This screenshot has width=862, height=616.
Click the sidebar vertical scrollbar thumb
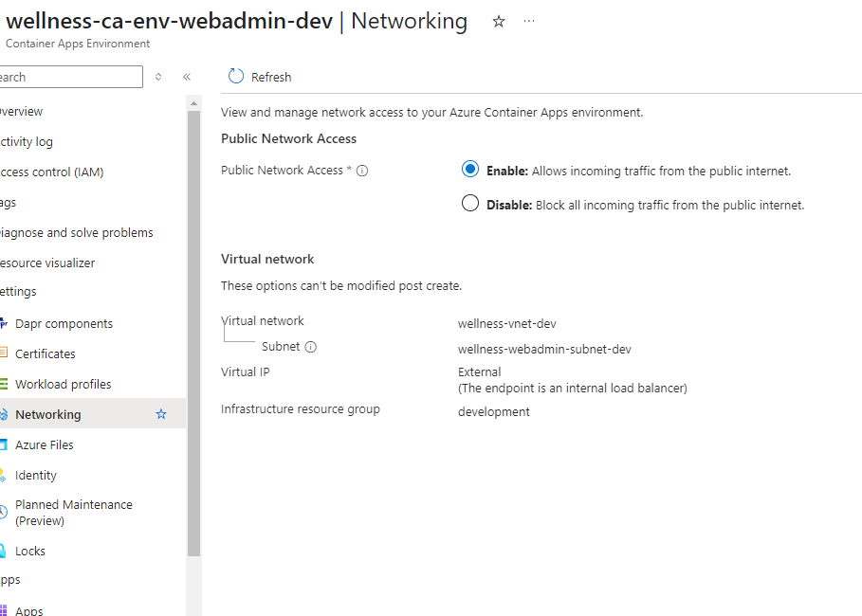tap(193, 334)
